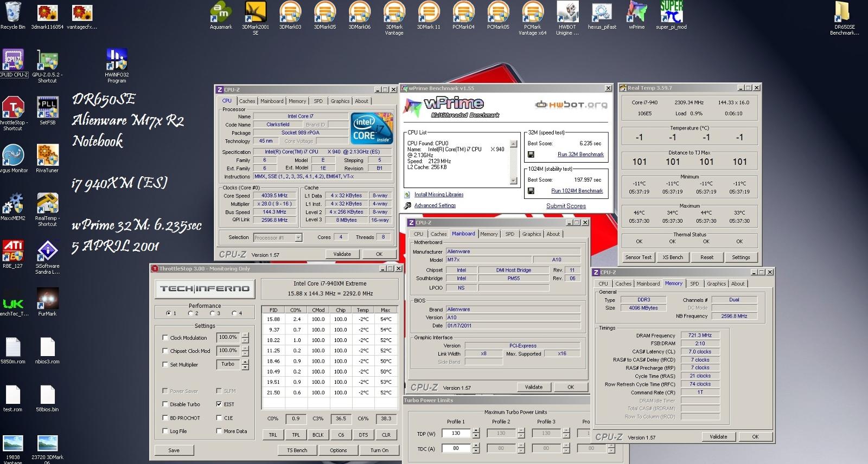868x464 pixels.
Task: Open Graphics tab in Mainboard CPU-Z window
Action: [x=532, y=234]
